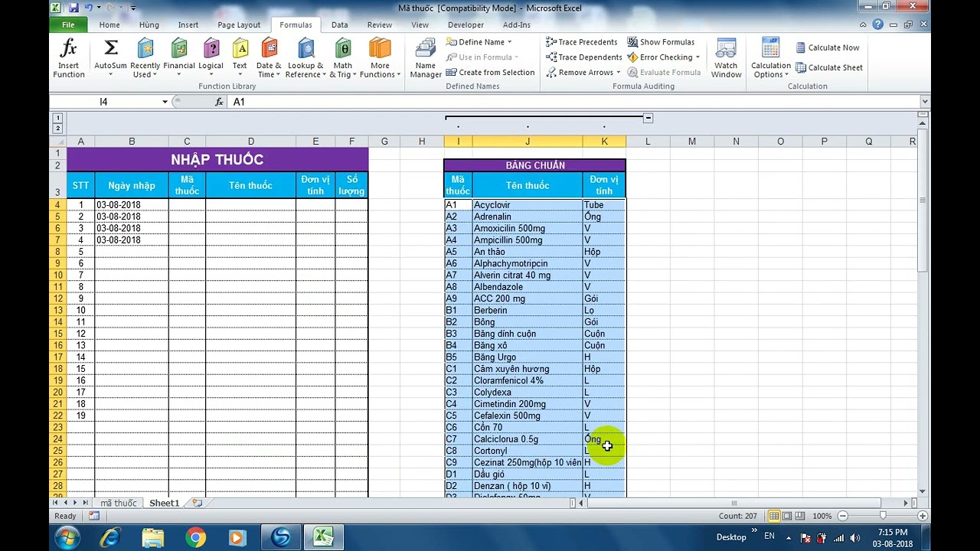Expand Error Checking dropdown arrow
980x551 pixels.
(697, 57)
